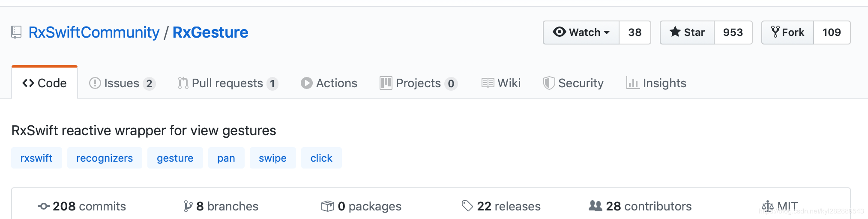Image resolution: width=868 pixels, height=219 pixels.
Task: Click the tag icon beside 22 releases
Action: tap(467, 206)
